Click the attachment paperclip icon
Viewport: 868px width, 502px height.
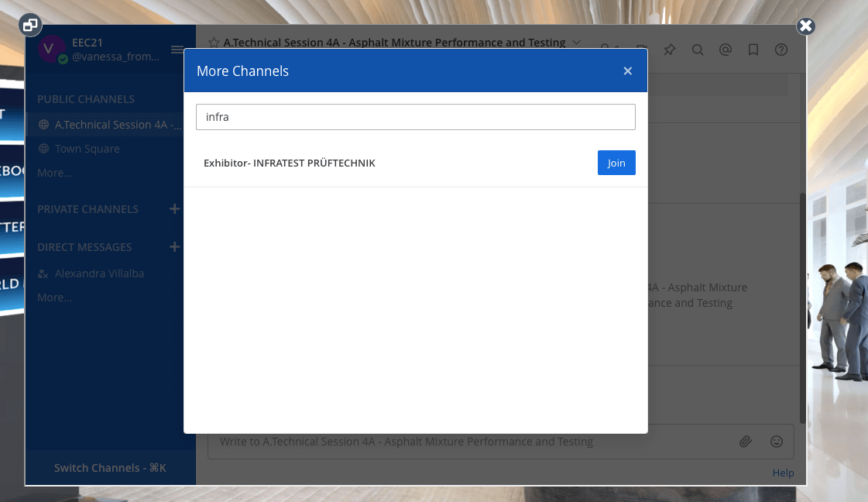pos(745,442)
